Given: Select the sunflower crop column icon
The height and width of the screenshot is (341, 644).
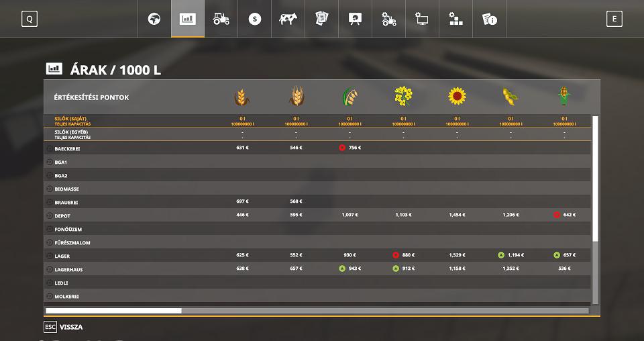Looking at the screenshot, I should pos(457,97).
